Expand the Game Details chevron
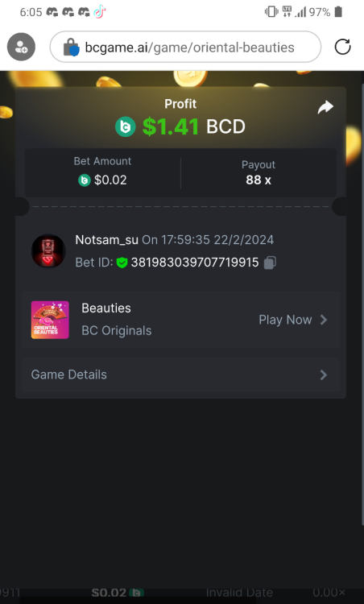The height and width of the screenshot is (604, 364). coord(324,374)
